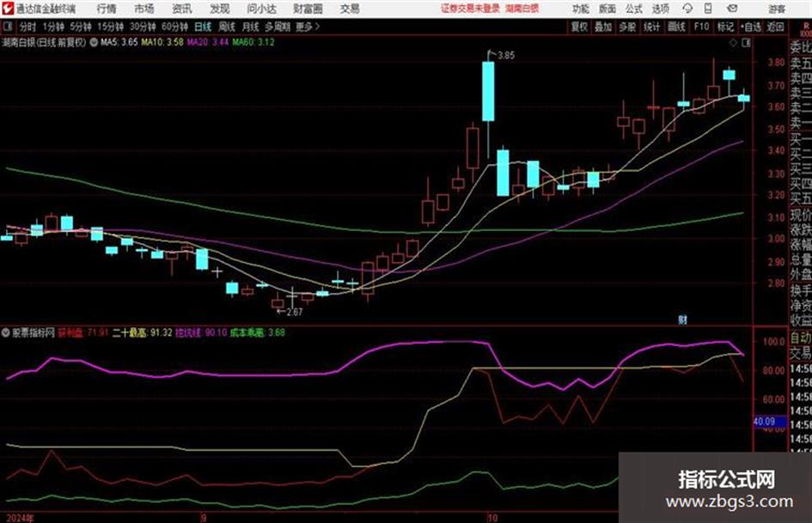Click the 游客 guest account button
This screenshot has height=523, width=812.
click(x=776, y=9)
